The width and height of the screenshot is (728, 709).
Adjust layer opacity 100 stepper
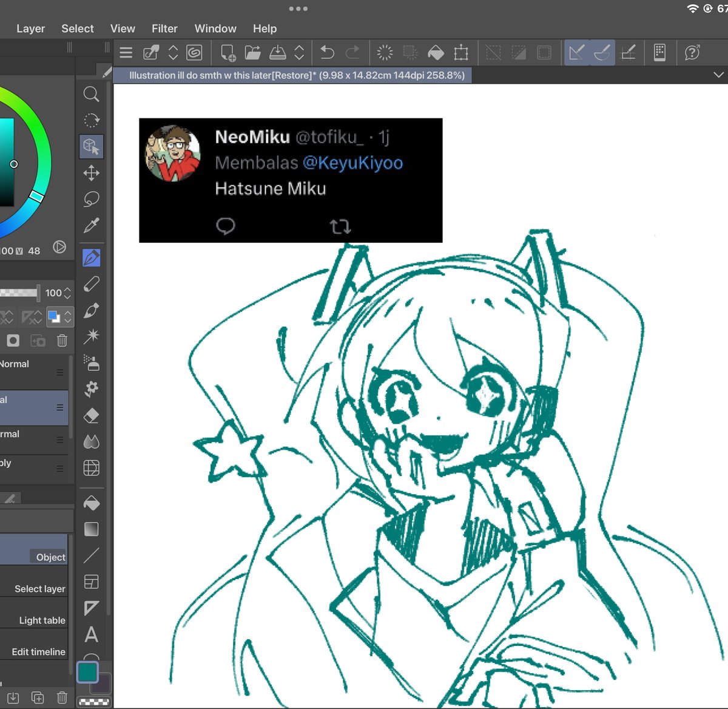click(67, 293)
